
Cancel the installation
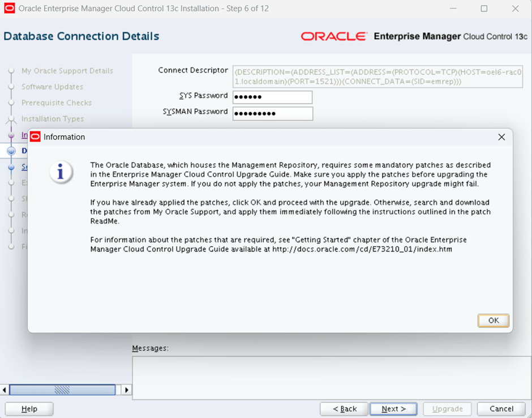tap(501, 409)
